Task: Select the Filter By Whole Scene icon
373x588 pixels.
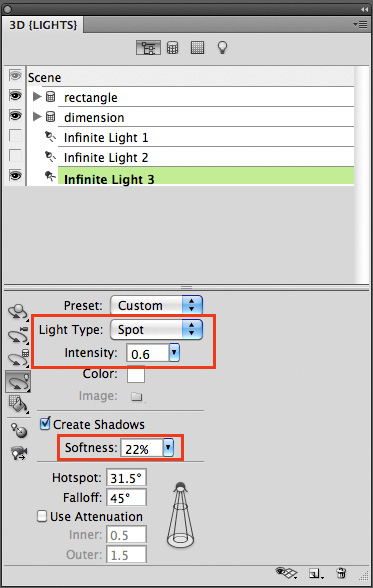Action: (x=148, y=48)
